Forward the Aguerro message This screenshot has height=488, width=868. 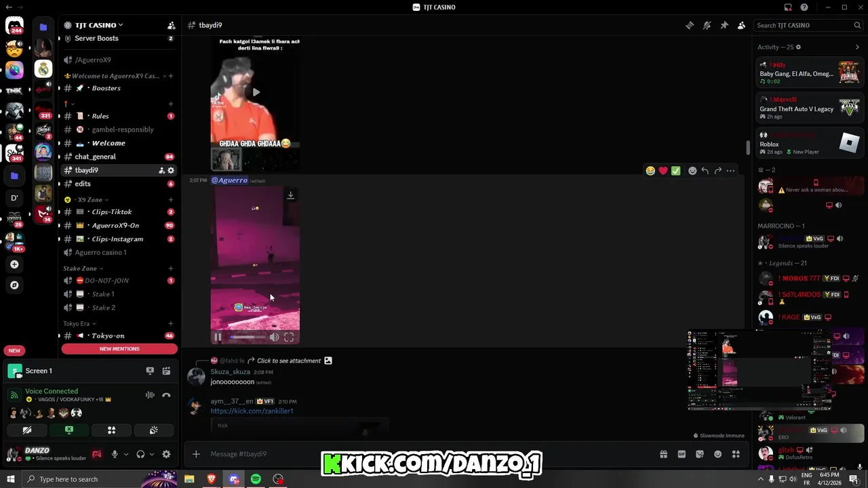coord(717,171)
